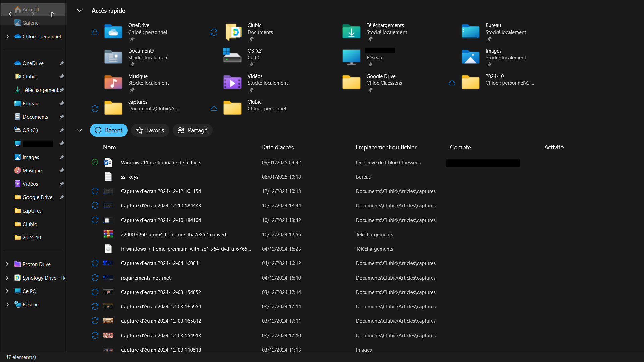644x362 pixels.
Task: Sort files by Date d'accès column header
Action: click(x=277, y=147)
